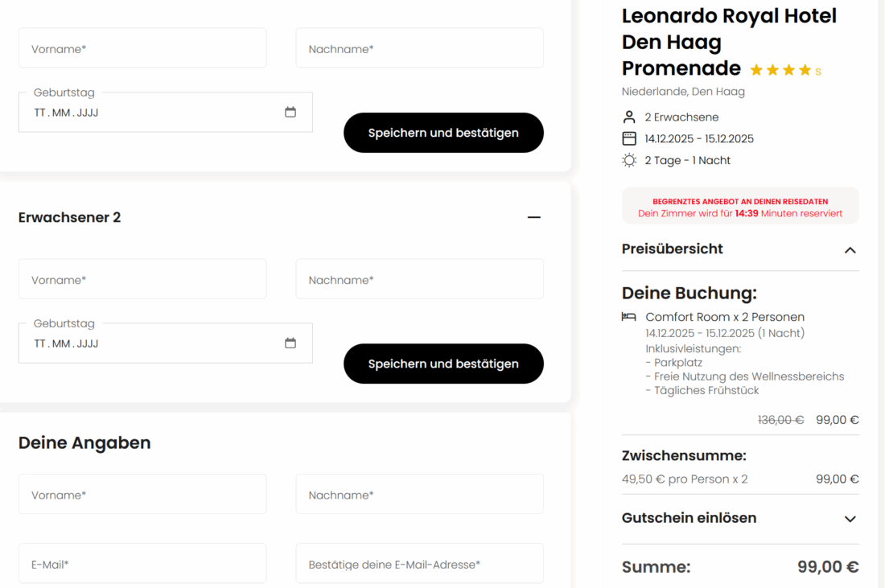
Task: Click the hotel star rating icons
Action: (x=780, y=71)
